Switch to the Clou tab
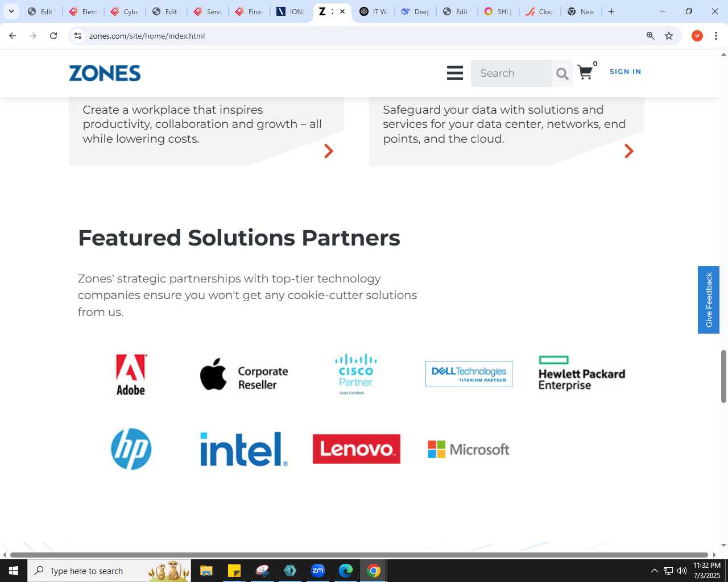728x582 pixels. [540, 11]
